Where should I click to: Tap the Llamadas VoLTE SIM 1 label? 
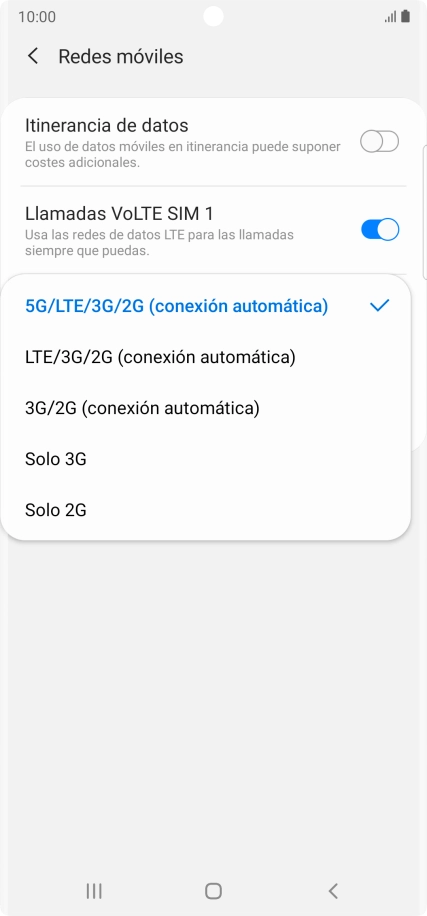point(119,213)
